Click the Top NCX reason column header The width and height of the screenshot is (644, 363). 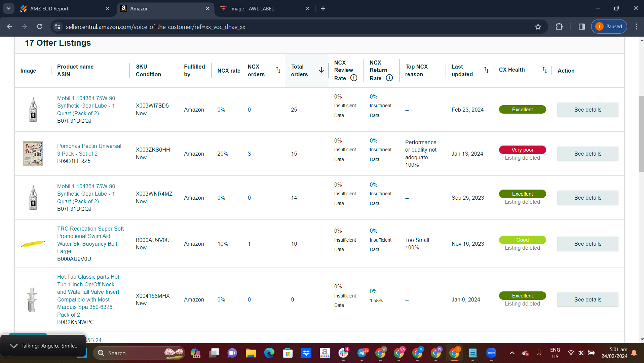click(x=416, y=71)
